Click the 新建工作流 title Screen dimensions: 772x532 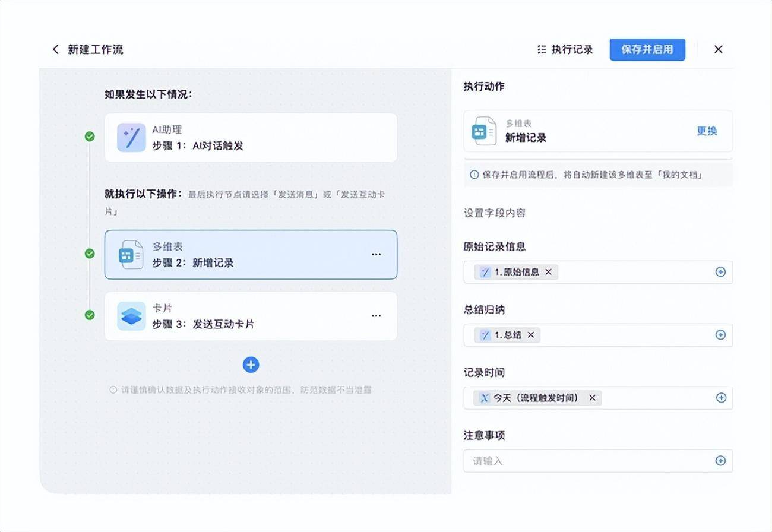95,50
